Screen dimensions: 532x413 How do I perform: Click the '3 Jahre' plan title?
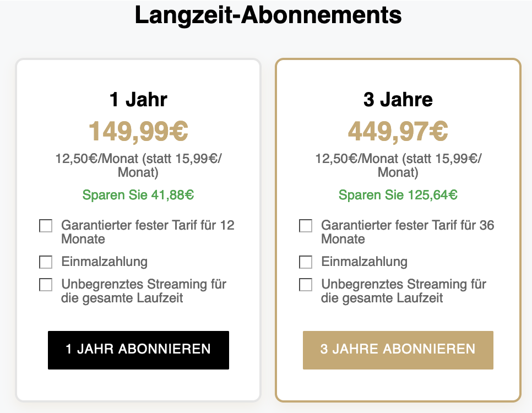(x=398, y=100)
